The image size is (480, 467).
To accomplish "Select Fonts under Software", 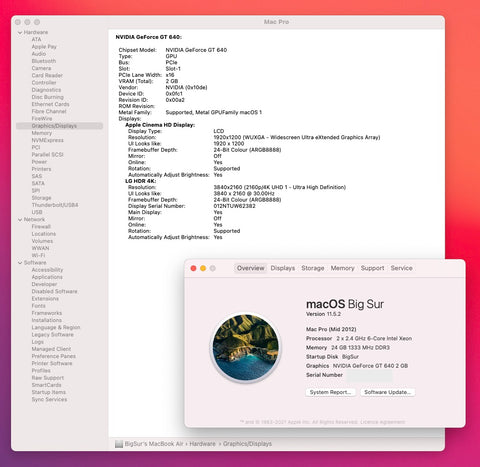I will coord(38,306).
